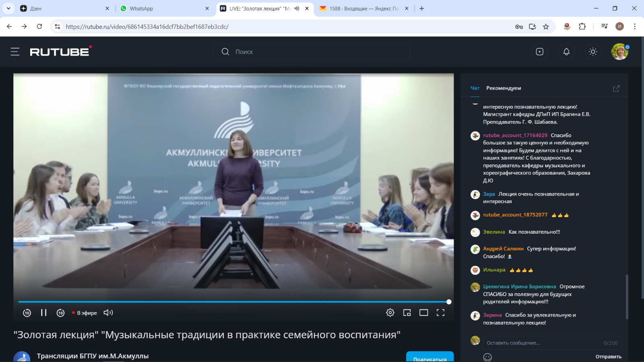Open picture-in-picture mini player
This screenshot has height=362, width=644.
[x=407, y=313]
